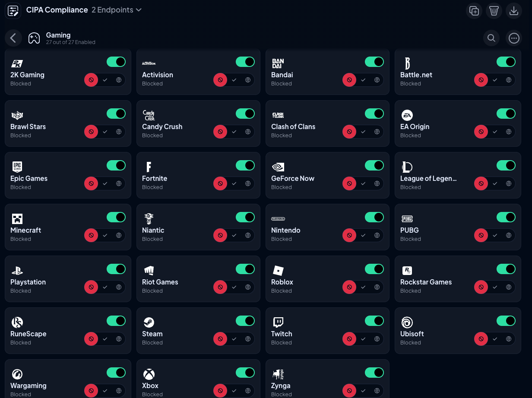
Task: Select the globe icon for Roblox
Action: (x=377, y=287)
